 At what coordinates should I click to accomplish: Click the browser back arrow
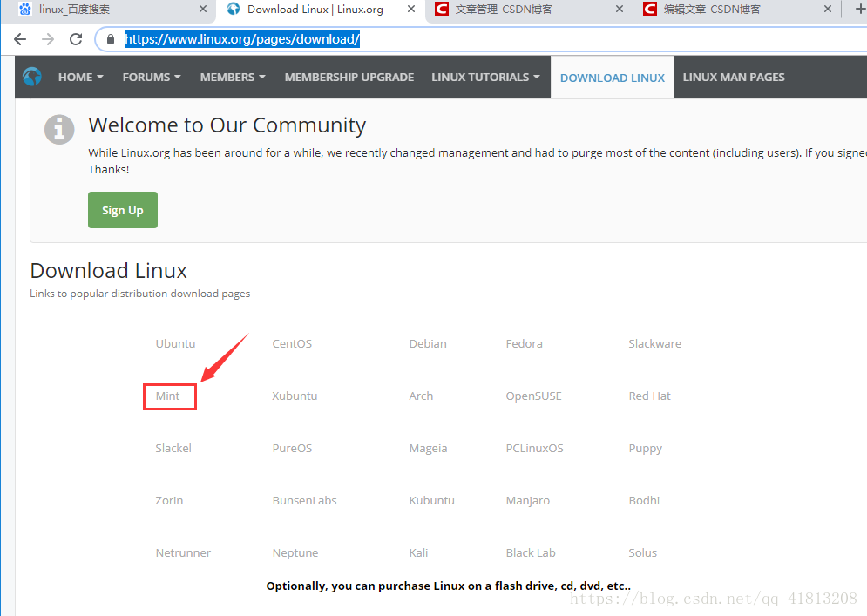(x=20, y=39)
